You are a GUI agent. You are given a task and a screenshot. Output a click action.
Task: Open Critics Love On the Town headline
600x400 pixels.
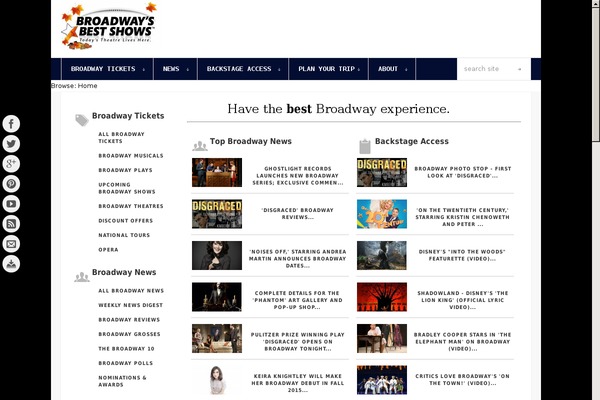point(463,379)
